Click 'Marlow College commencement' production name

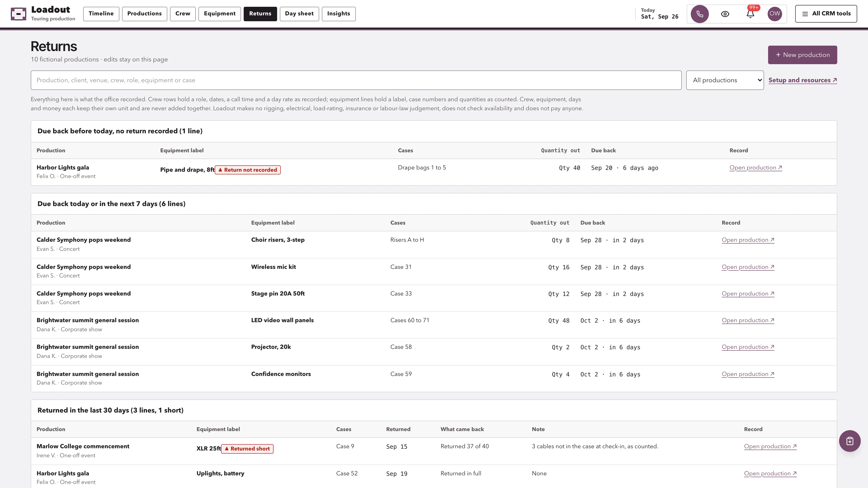(83, 446)
